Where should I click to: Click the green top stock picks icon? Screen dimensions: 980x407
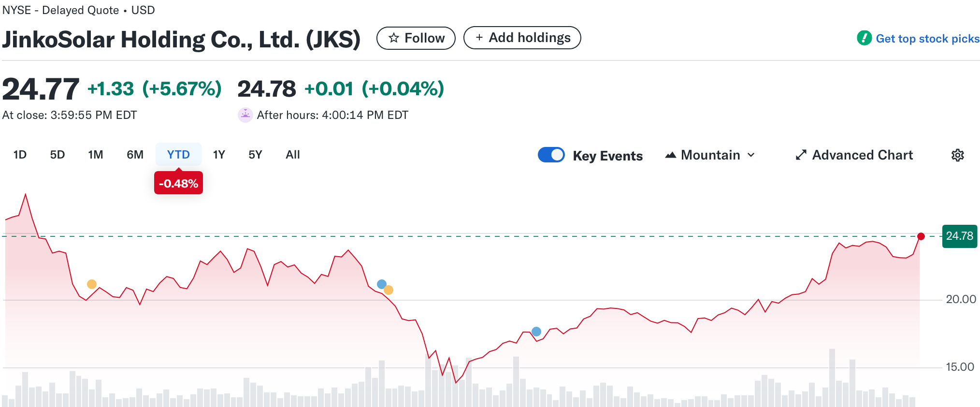point(864,38)
